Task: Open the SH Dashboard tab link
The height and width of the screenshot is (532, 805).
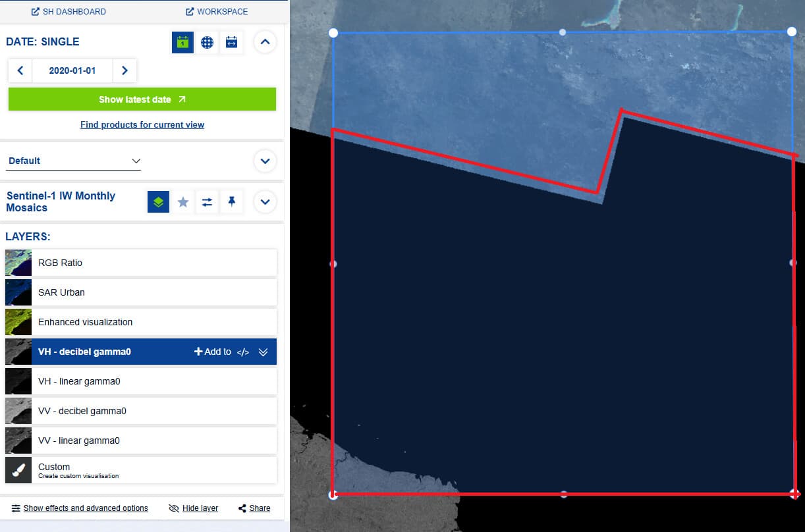Action: pos(69,12)
